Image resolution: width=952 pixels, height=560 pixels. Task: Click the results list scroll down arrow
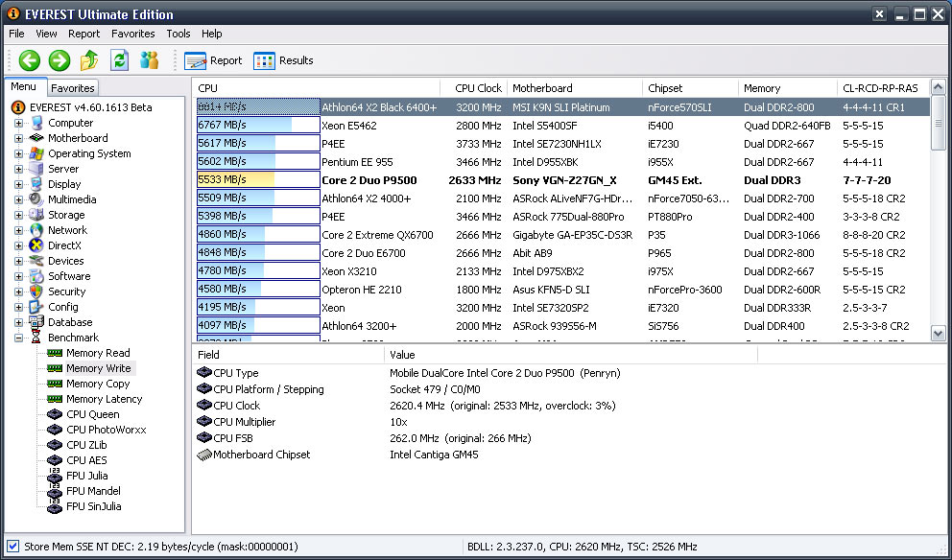click(938, 333)
